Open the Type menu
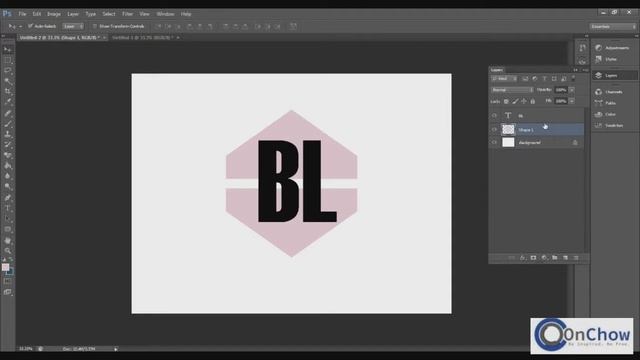This screenshot has width=640, height=360. pos(91,14)
